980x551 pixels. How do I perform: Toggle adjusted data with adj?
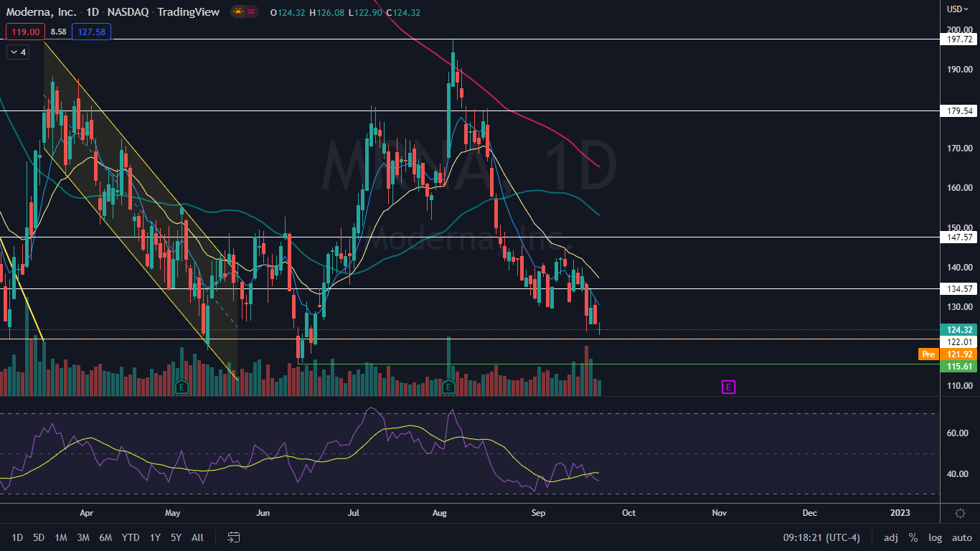pyautogui.click(x=890, y=537)
